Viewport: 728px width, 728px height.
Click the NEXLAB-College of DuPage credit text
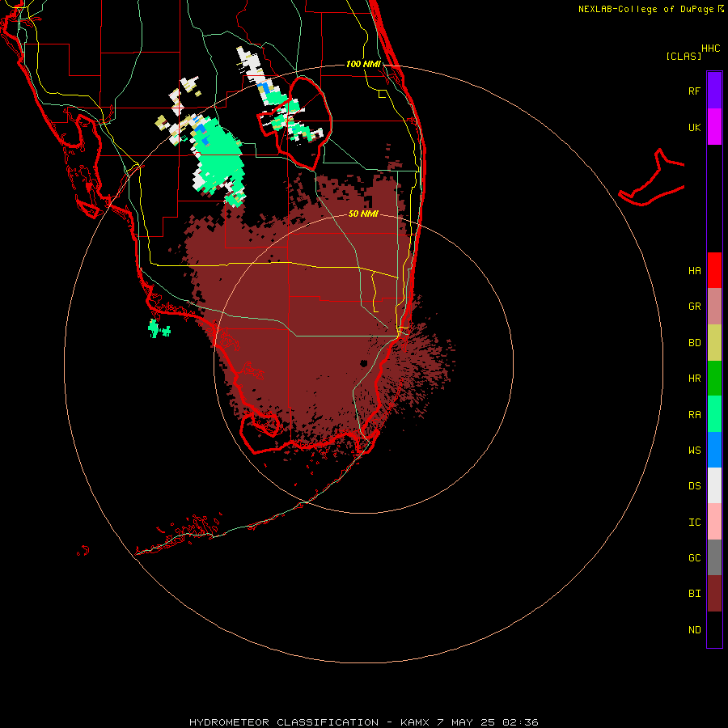point(646,9)
